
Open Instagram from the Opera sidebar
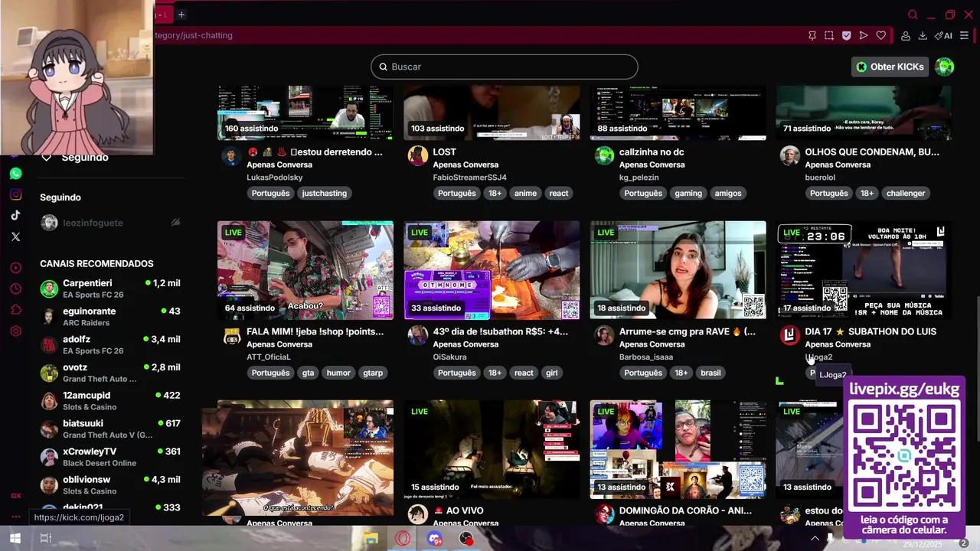[x=15, y=194]
